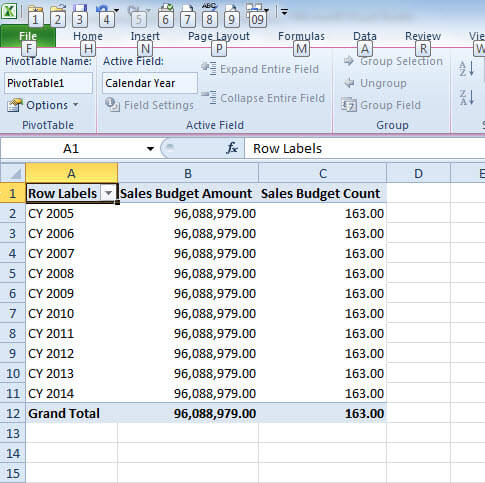Open the Options dropdown arrow
The width and height of the screenshot is (485, 483).
pos(76,105)
